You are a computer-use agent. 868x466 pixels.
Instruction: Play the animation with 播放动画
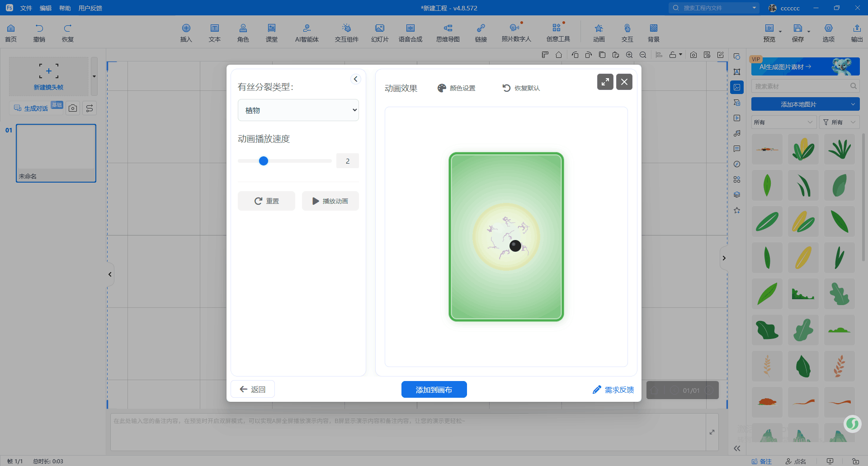(x=330, y=201)
